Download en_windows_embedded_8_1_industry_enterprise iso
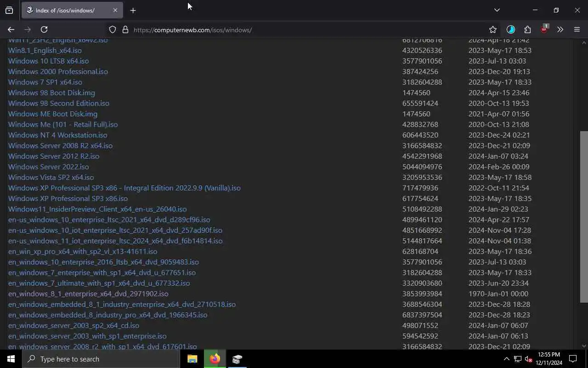The width and height of the screenshot is (588, 368). click(x=122, y=304)
